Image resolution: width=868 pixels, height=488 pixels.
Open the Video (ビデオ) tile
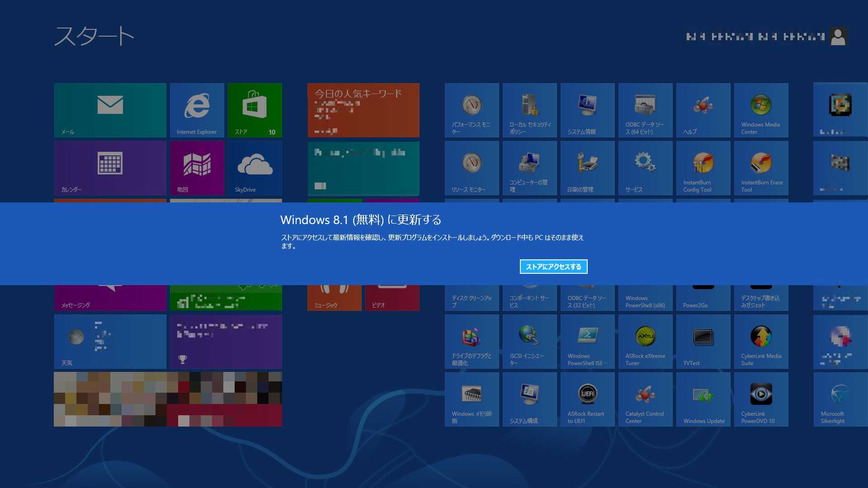(392, 298)
